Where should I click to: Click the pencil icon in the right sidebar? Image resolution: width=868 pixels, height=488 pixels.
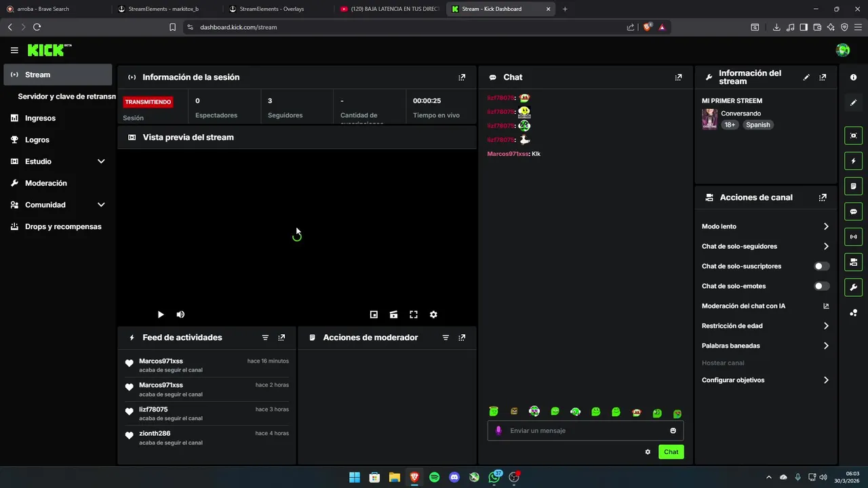854,103
